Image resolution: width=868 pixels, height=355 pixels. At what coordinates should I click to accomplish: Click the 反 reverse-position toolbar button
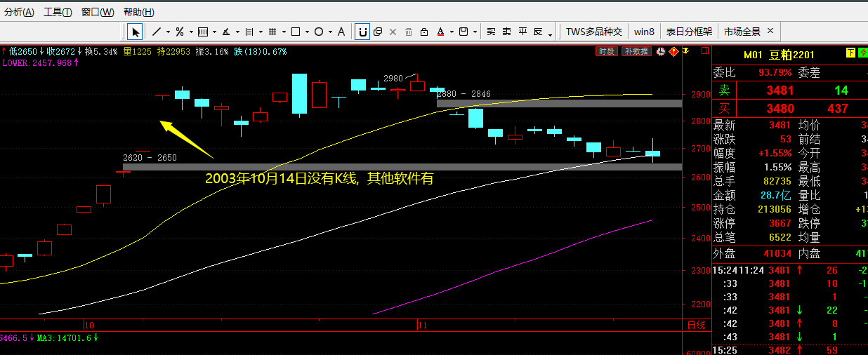(x=539, y=32)
